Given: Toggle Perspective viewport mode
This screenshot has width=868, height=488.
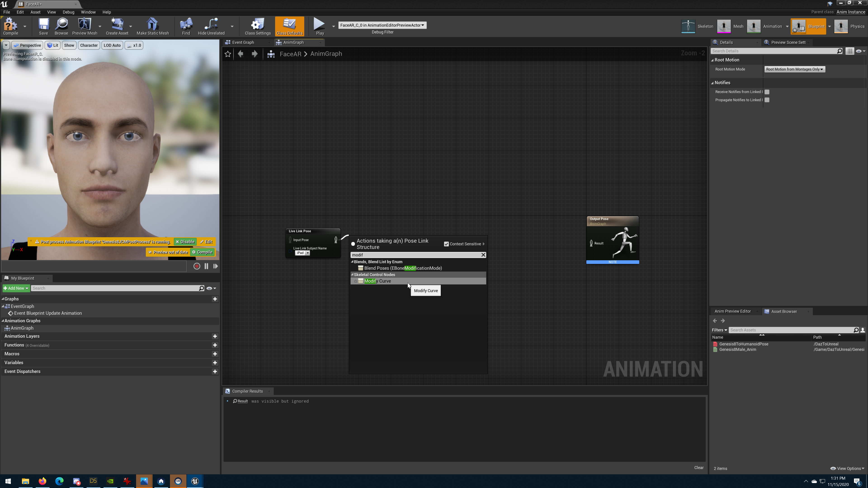Looking at the screenshot, I should (x=27, y=45).
